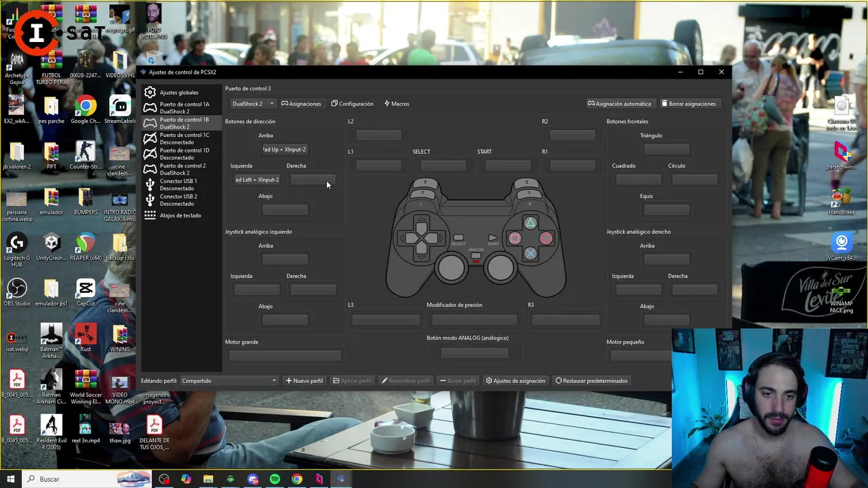
Task: Open Resident Evil 4 (2005) desktop shortcut
Action: pos(51,432)
